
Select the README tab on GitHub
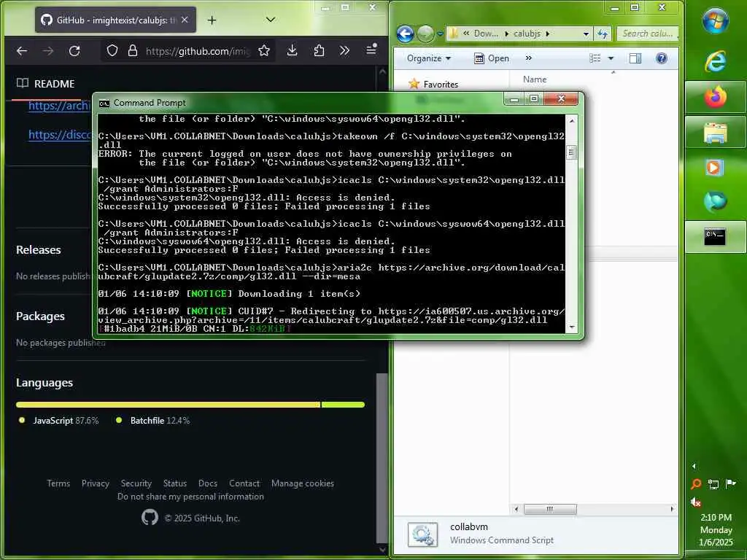[x=46, y=84]
